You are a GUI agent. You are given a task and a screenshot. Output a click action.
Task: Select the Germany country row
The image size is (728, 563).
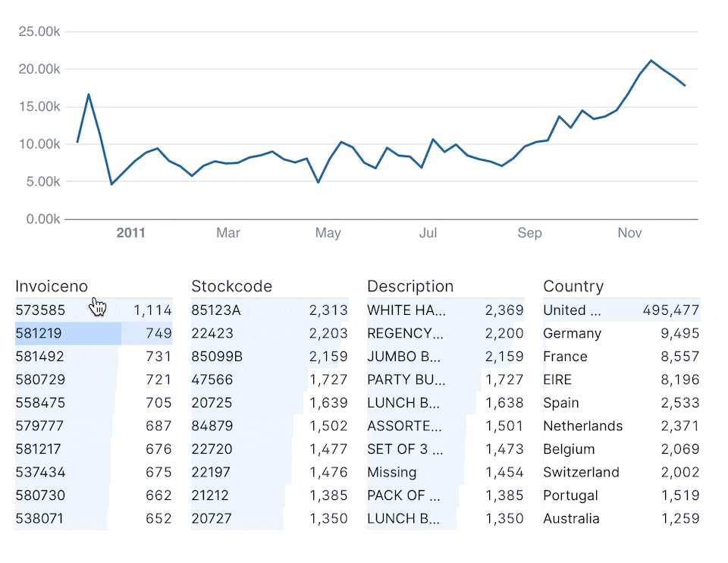[621, 333]
